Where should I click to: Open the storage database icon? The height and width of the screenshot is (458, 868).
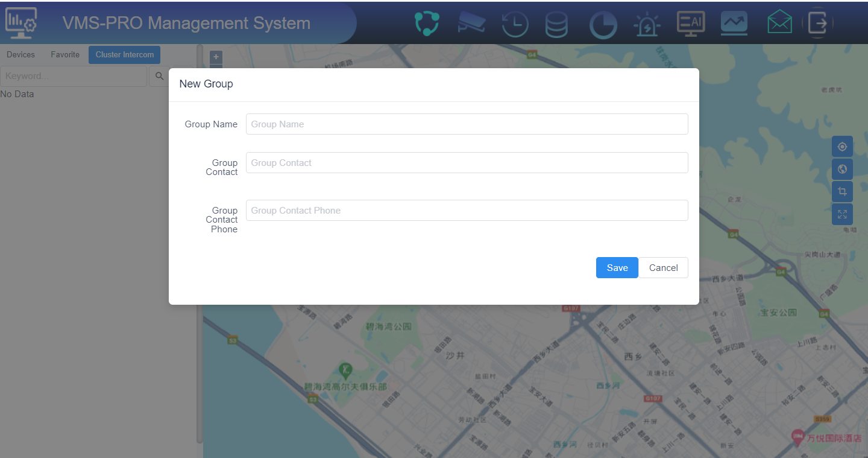click(x=556, y=22)
